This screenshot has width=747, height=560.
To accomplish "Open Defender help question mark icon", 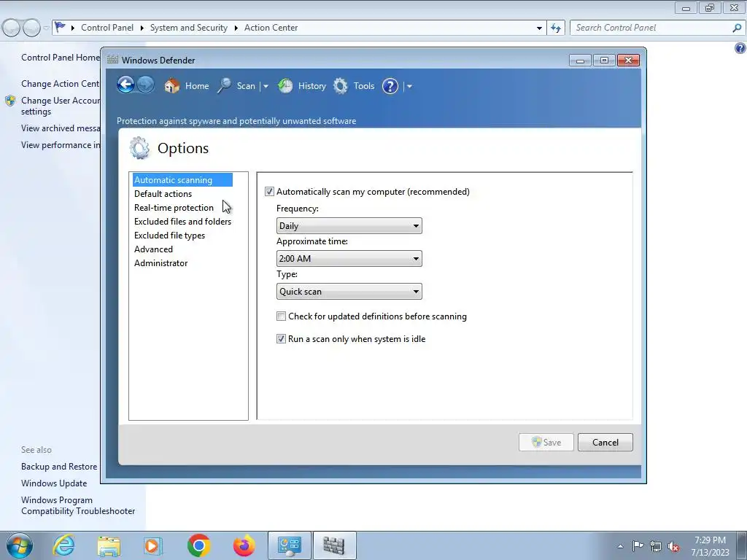I will pos(390,86).
